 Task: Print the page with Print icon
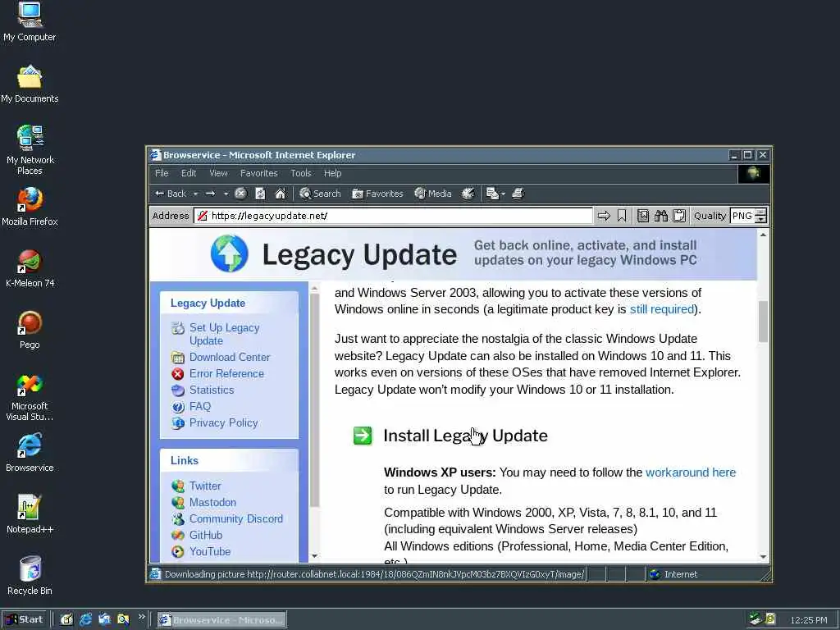tap(518, 194)
